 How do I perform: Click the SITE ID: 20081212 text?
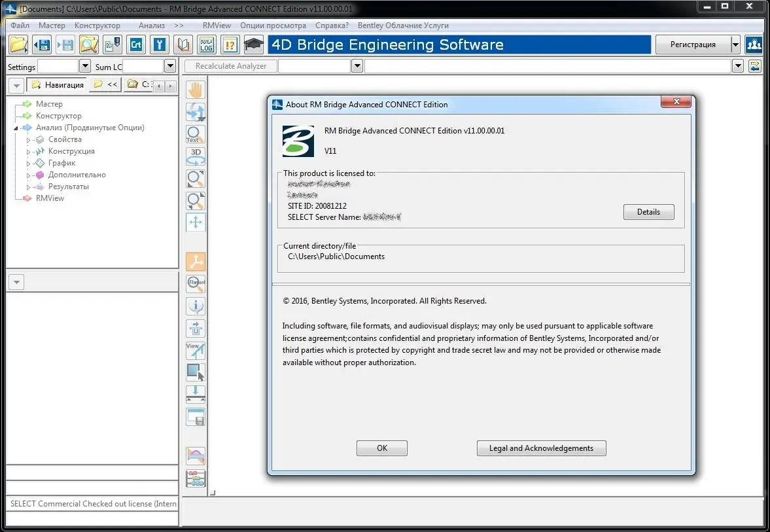pyautogui.click(x=317, y=206)
